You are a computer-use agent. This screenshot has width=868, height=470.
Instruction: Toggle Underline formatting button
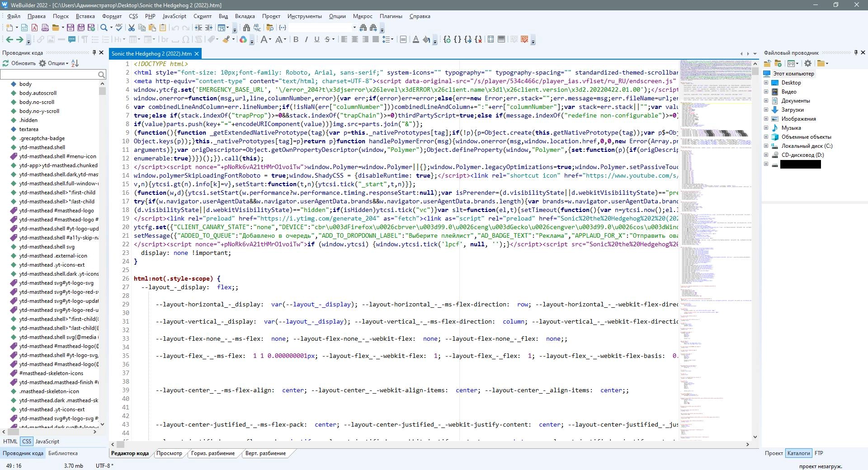[317, 39]
